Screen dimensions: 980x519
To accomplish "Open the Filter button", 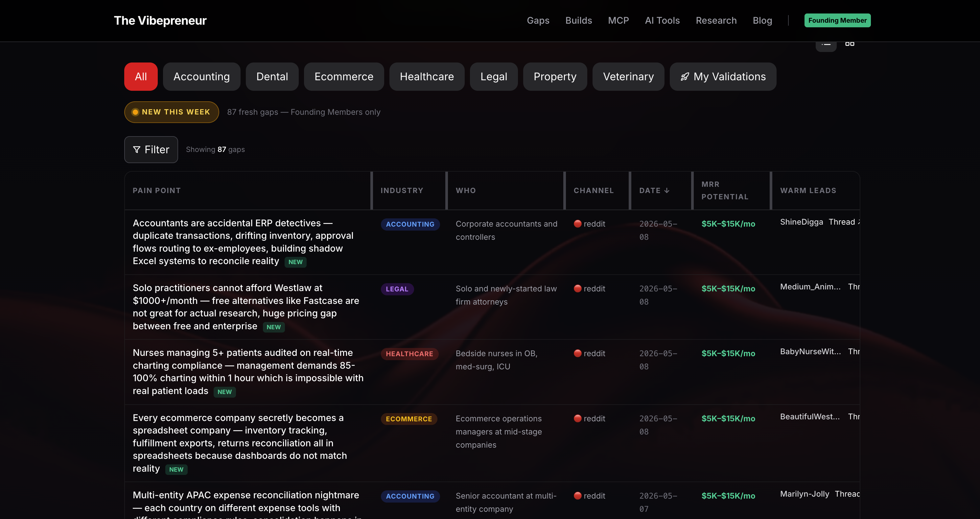I will click(151, 150).
